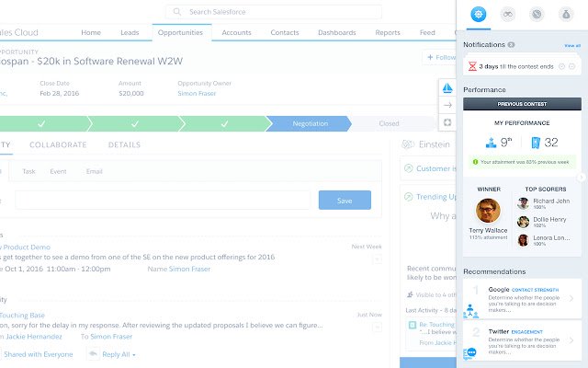Dismiss the contest notification with the minus icon
This screenshot has width=588, height=368.
(571, 66)
